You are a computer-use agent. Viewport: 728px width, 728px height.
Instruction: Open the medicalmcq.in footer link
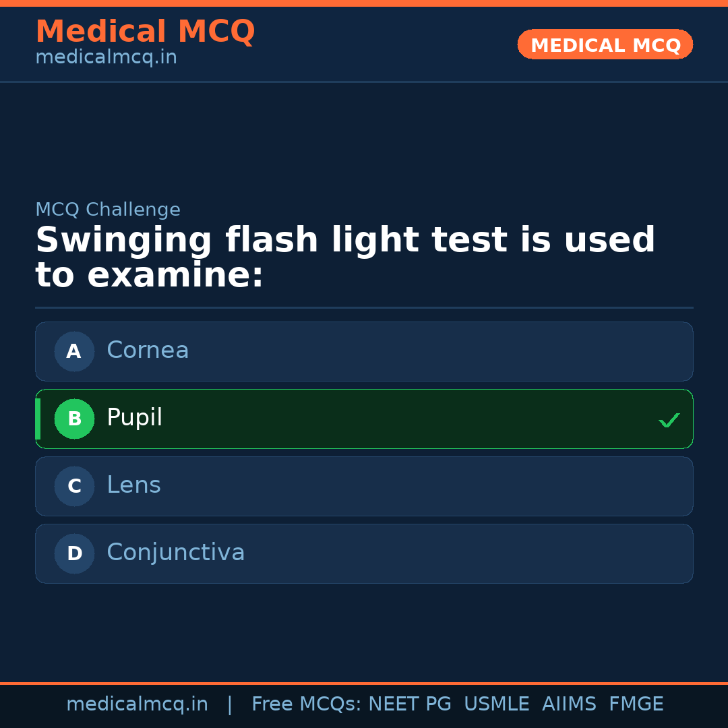(x=137, y=704)
